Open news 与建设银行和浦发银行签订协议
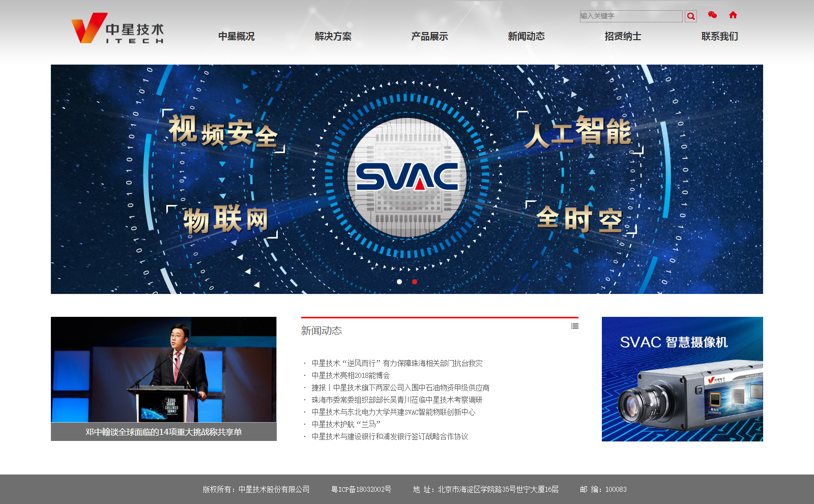This screenshot has height=504, width=814. tap(390, 436)
